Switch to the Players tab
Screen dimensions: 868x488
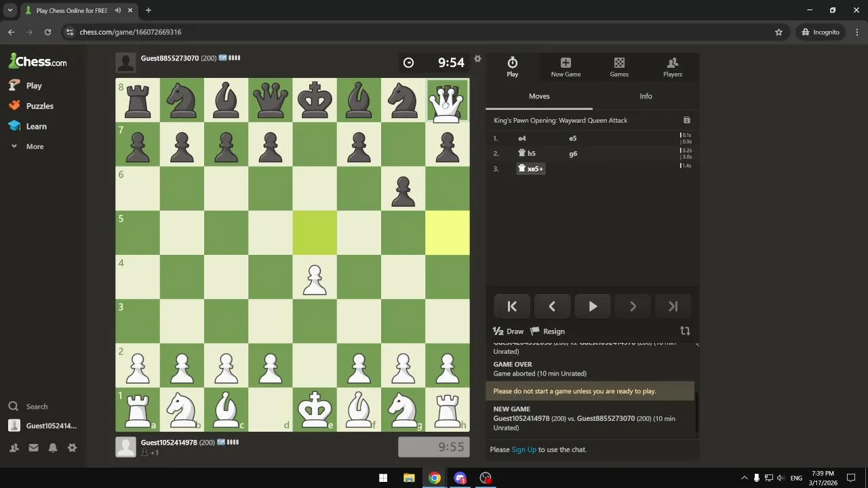pos(673,67)
